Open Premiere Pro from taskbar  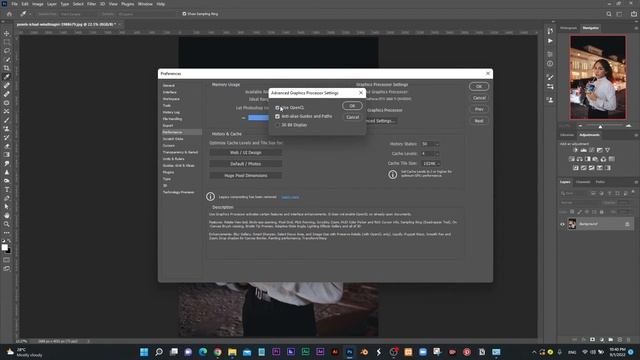click(x=276, y=352)
